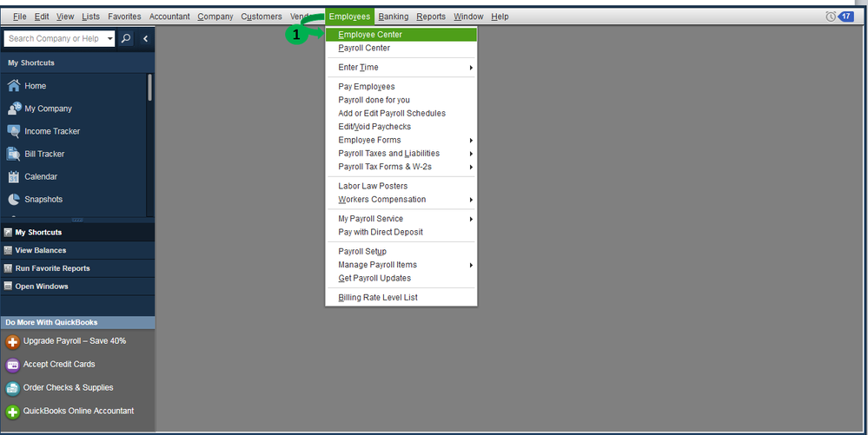The height and width of the screenshot is (435, 868).
Task: Click the Open Windows label
Action: [x=42, y=287]
